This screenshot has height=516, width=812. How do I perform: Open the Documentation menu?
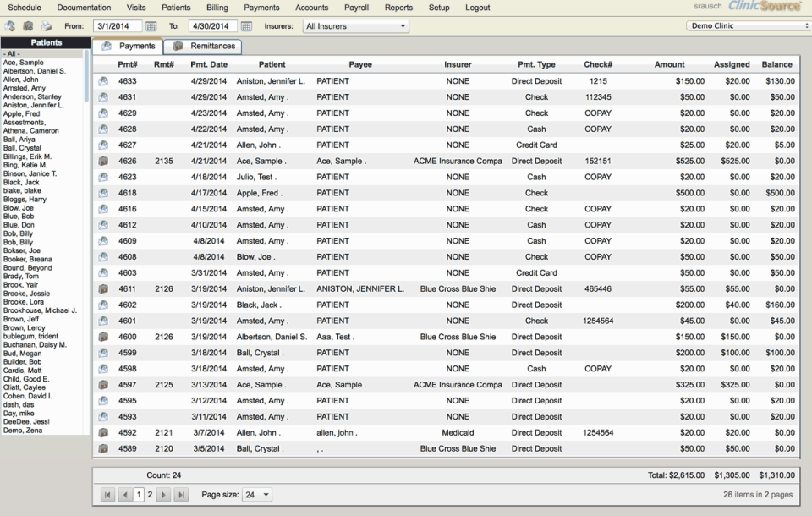click(x=84, y=8)
